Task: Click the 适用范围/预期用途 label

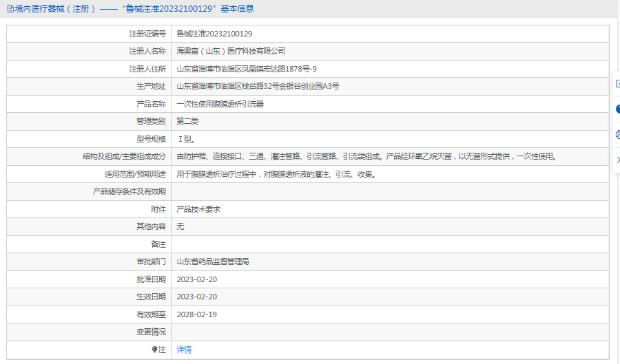Action: (x=135, y=174)
